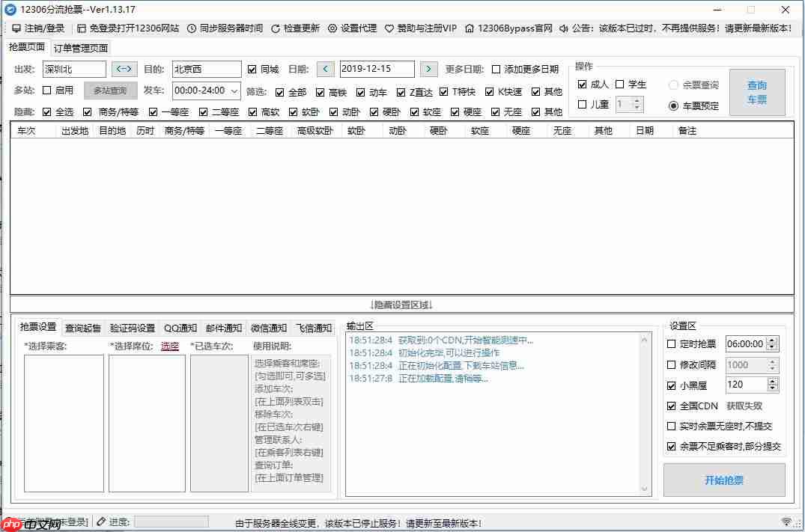This screenshot has height=532, width=805.
Task: Open the 12306Bypass官网 home icon
Action: 469,28
